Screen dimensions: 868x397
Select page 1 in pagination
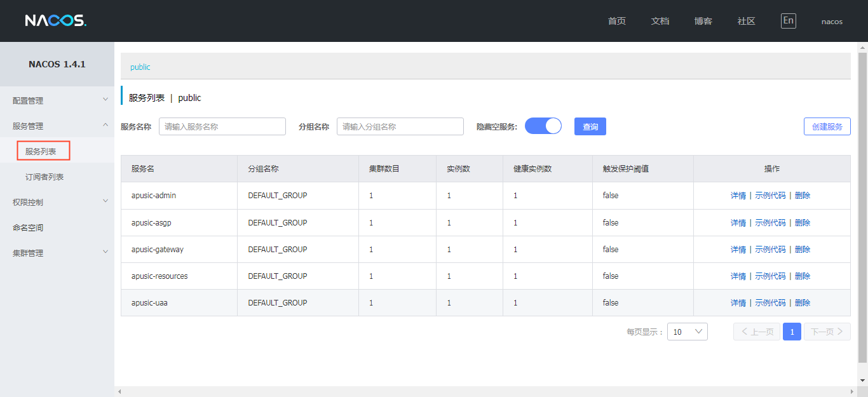[x=792, y=332]
